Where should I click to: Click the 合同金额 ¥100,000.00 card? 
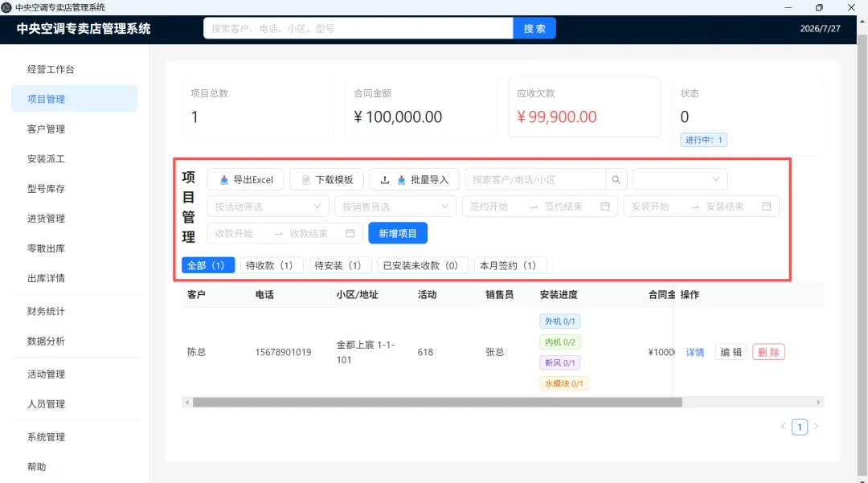[421, 107]
